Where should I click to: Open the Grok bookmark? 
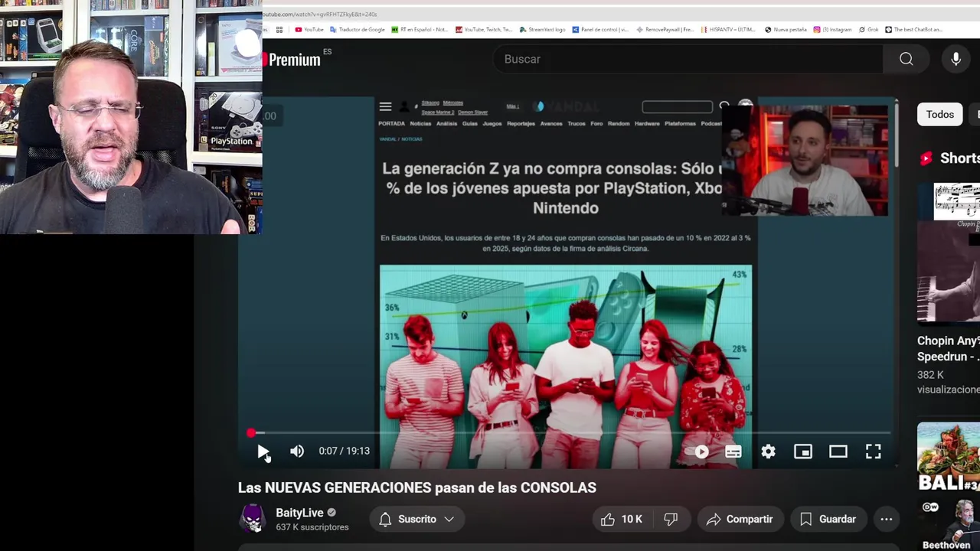pos(868,30)
